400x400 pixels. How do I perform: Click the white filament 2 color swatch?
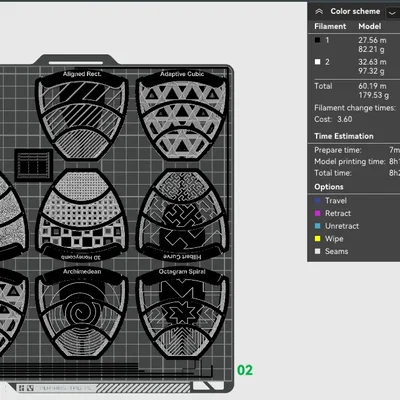tap(318, 62)
